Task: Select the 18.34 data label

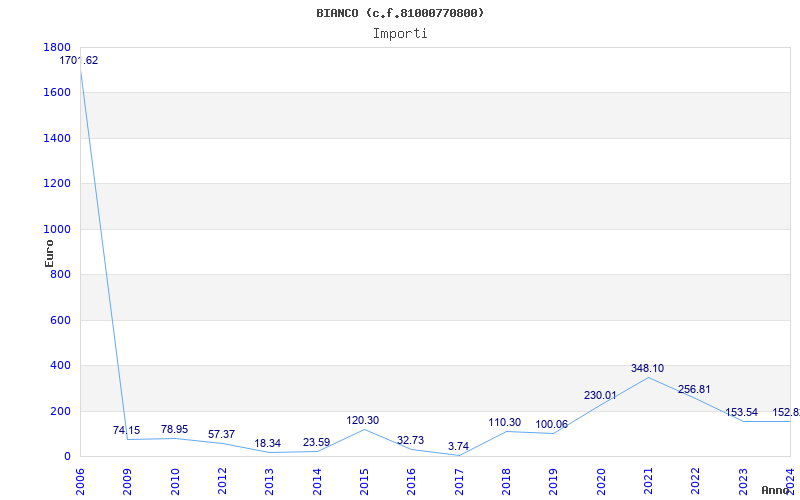Action: (268, 443)
